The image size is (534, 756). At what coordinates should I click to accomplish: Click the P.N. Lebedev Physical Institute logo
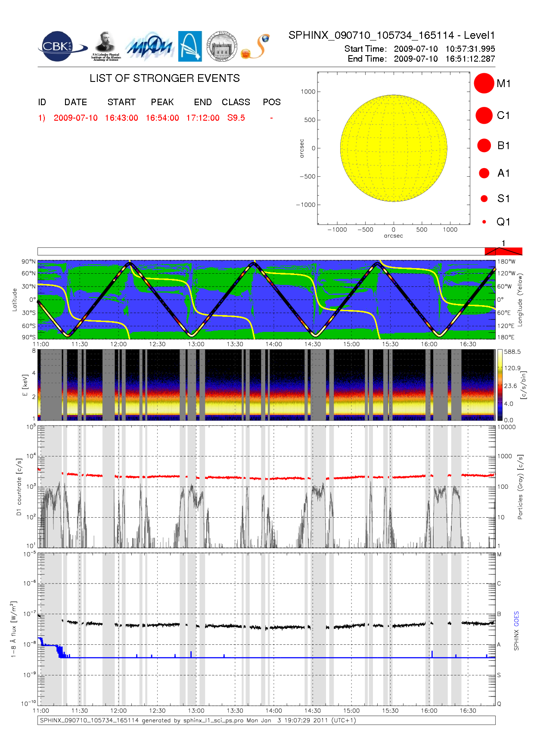106,47
